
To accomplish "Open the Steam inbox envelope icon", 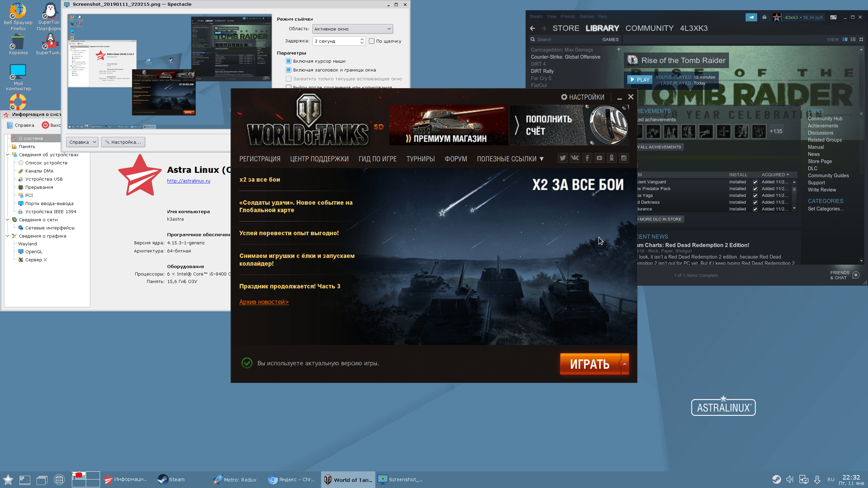I will tap(764, 17).
